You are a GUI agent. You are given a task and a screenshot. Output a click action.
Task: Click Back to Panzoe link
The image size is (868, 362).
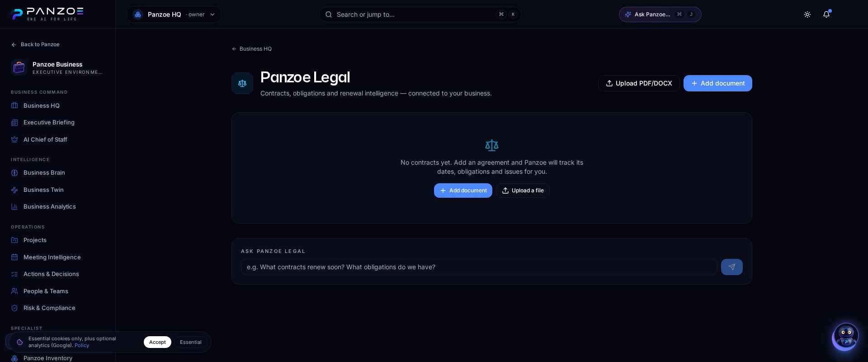click(x=35, y=44)
